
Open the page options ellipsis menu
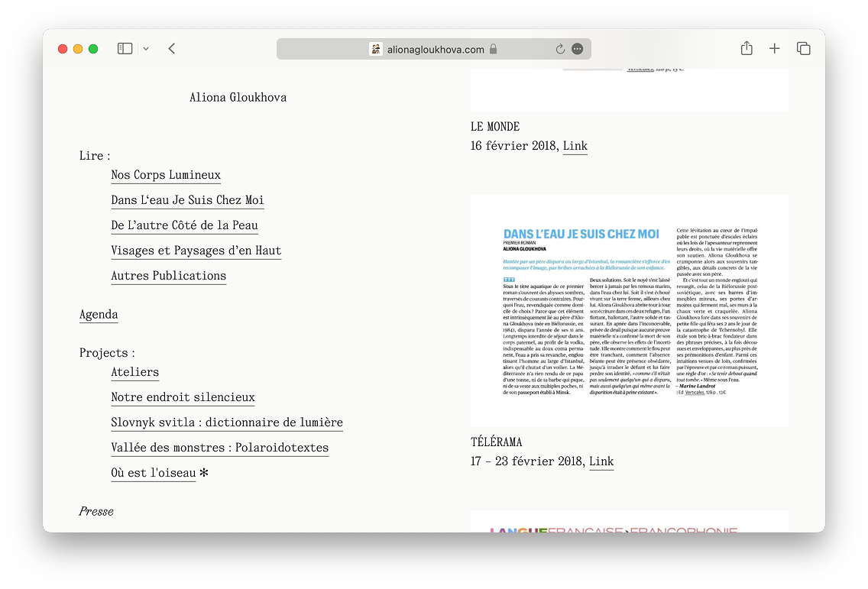578,49
